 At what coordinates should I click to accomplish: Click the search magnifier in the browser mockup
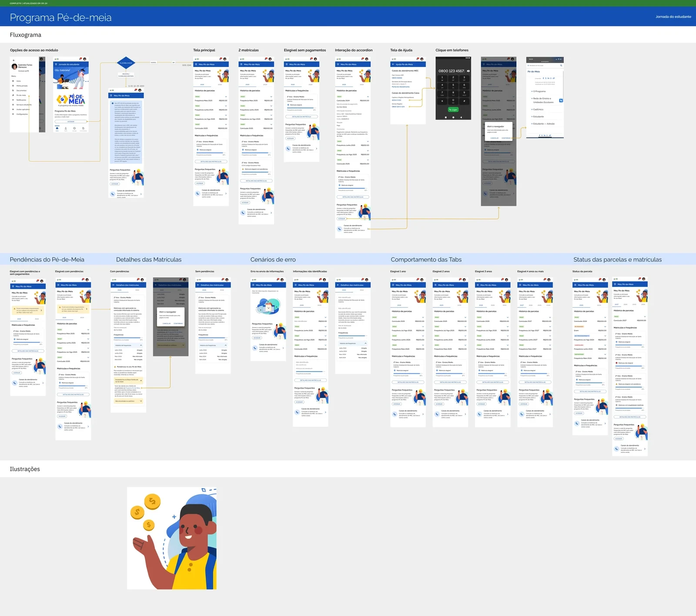click(x=561, y=66)
